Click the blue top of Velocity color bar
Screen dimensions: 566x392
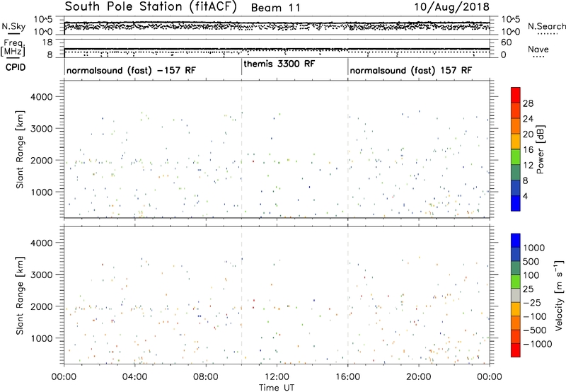tap(516, 241)
